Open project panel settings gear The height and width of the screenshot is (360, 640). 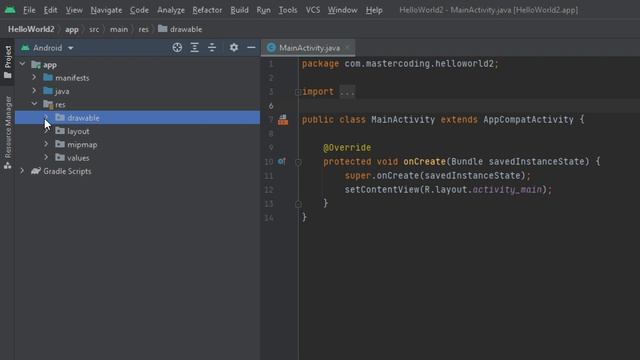pos(233,48)
